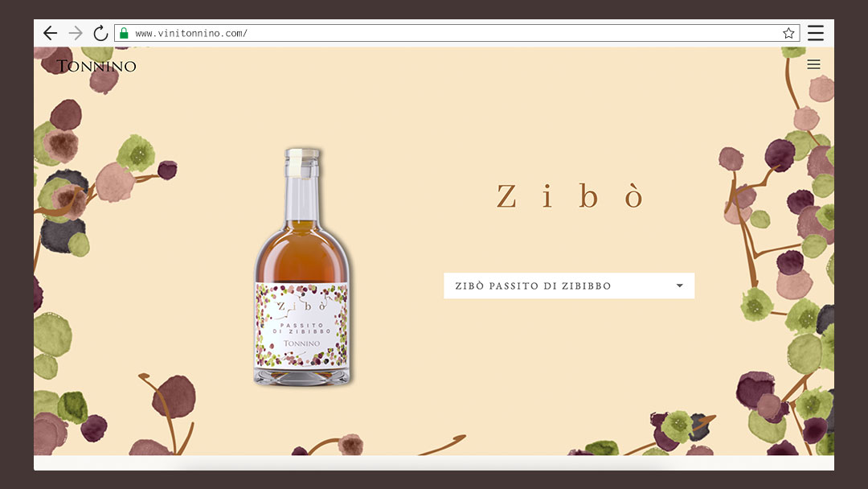Focus the www.vinitonnino.com address bar
868x489 pixels.
457,33
